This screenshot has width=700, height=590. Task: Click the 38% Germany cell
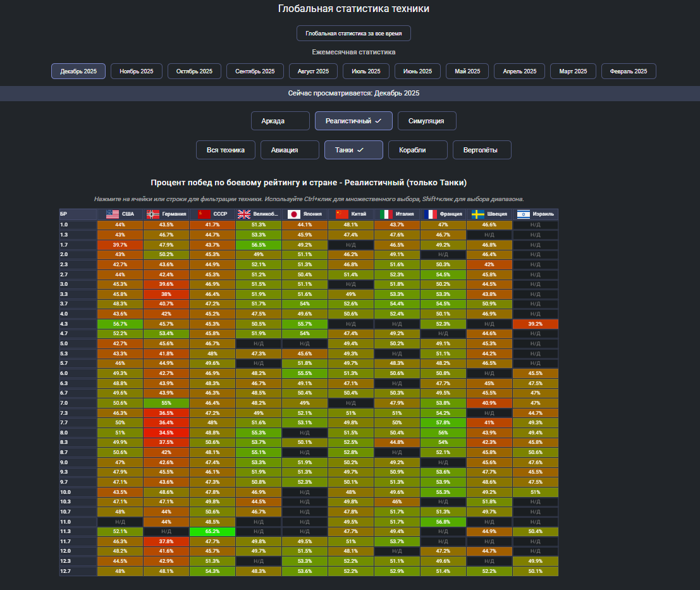166,294
